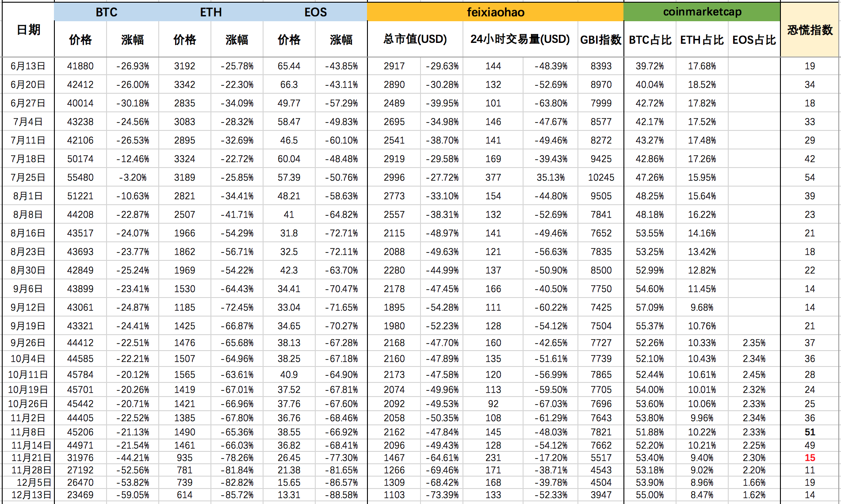Click GBI index cell 10245

[x=601, y=177]
